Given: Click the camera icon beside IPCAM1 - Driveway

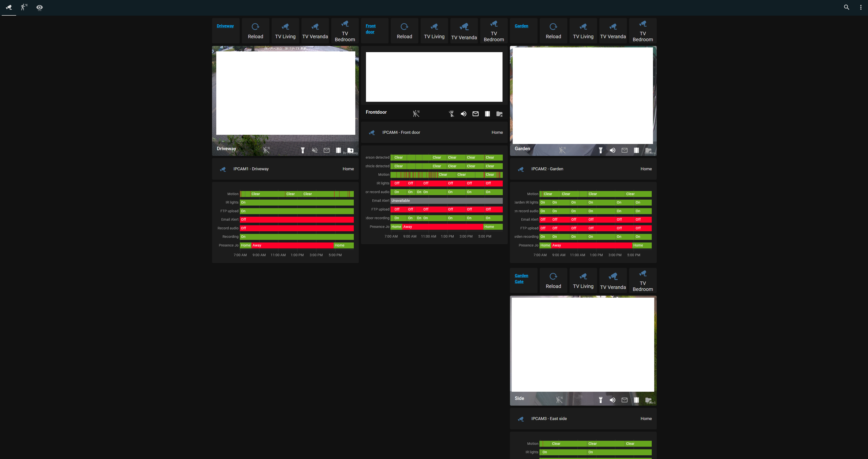Looking at the screenshot, I should pos(223,169).
